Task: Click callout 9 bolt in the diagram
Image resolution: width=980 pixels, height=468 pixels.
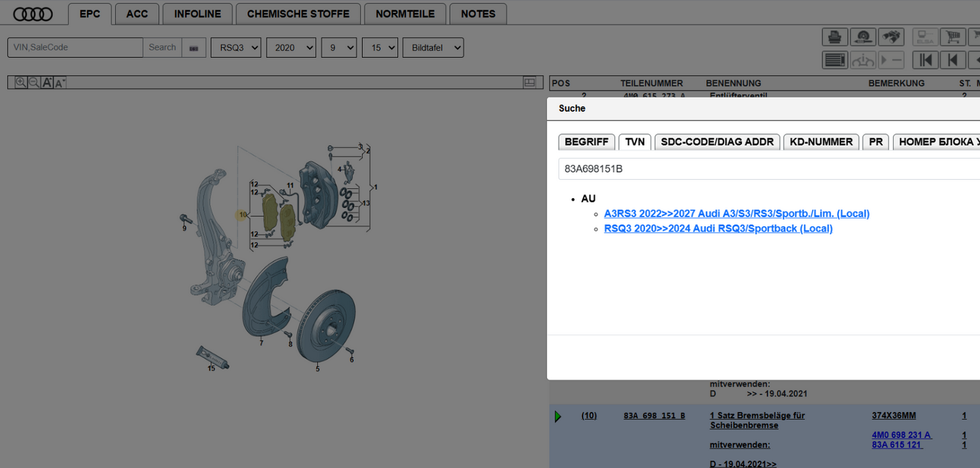Action: point(184,228)
